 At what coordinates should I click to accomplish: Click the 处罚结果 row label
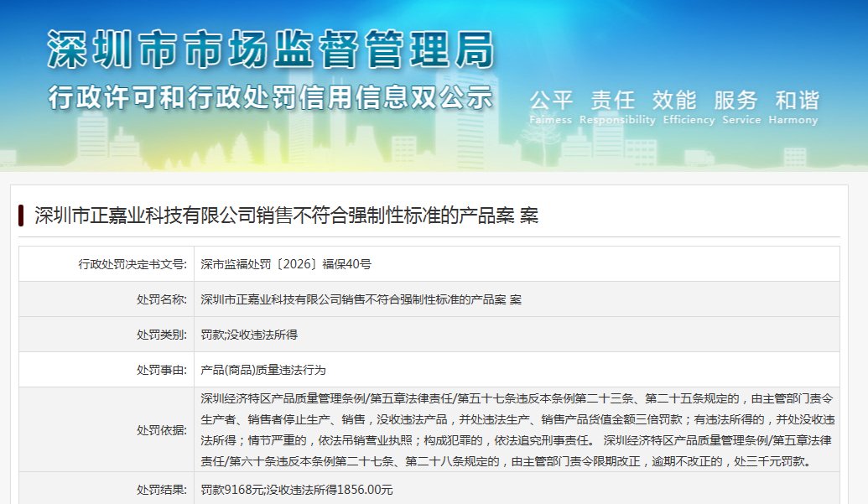[162, 490]
